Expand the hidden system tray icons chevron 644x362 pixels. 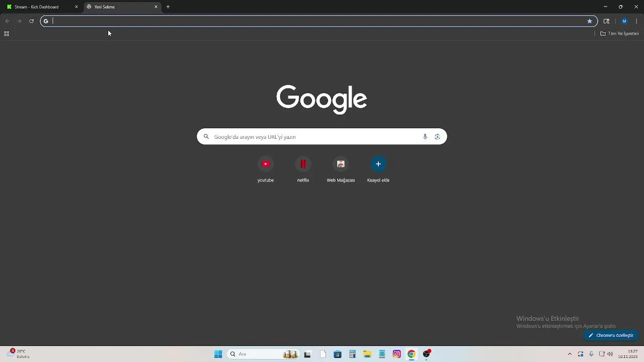pyautogui.click(x=570, y=354)
